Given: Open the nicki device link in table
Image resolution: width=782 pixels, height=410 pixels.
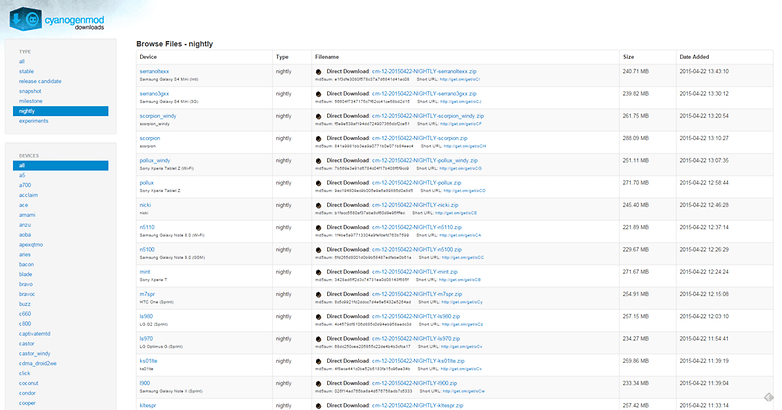Looking at the screenshot, I should (x=145, y=205).
